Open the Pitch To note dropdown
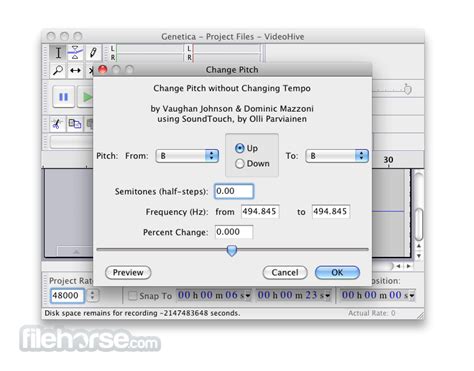Screen dimensions: 474x371 (x=337, y=156)
